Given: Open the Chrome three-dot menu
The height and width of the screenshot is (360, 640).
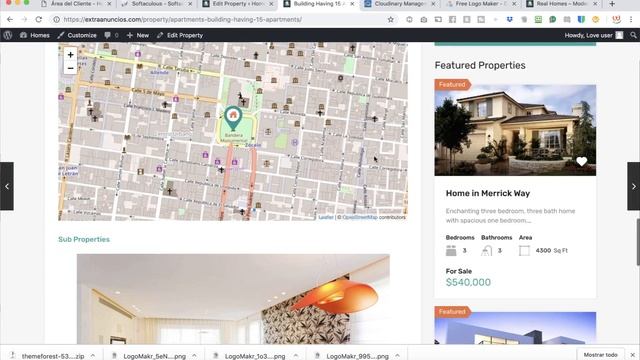Looking at the screenshot, I should click(631, 20).
